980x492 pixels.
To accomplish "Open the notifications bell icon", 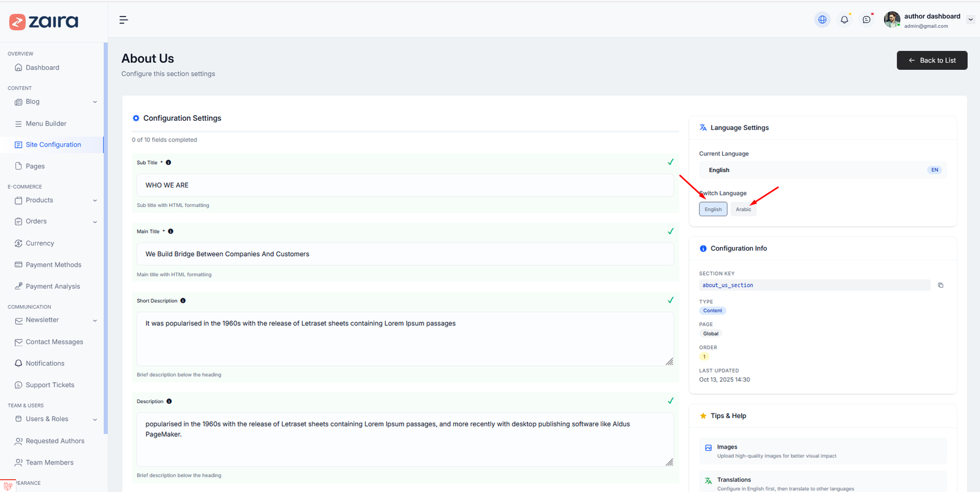I will pos(844,20).
